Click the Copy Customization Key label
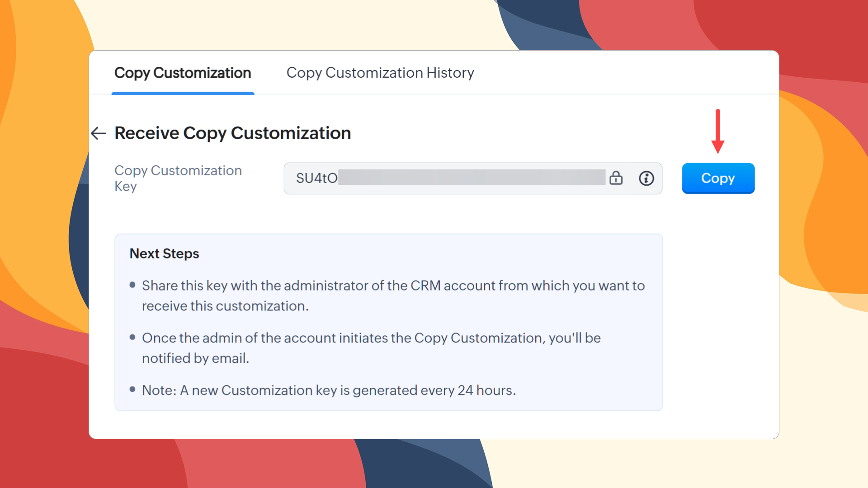This screenshot has height=488, width=868. tap(178, 178)
